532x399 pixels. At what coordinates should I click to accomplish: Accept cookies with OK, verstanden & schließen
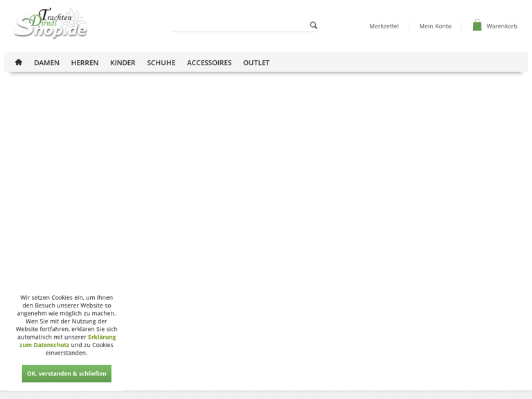click(66, 373)
